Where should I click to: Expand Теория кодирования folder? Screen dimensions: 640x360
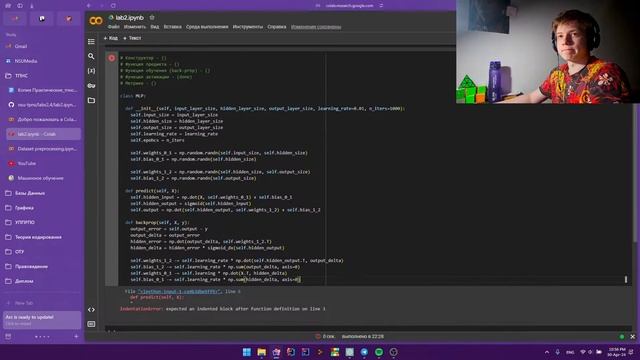(43, 237)
